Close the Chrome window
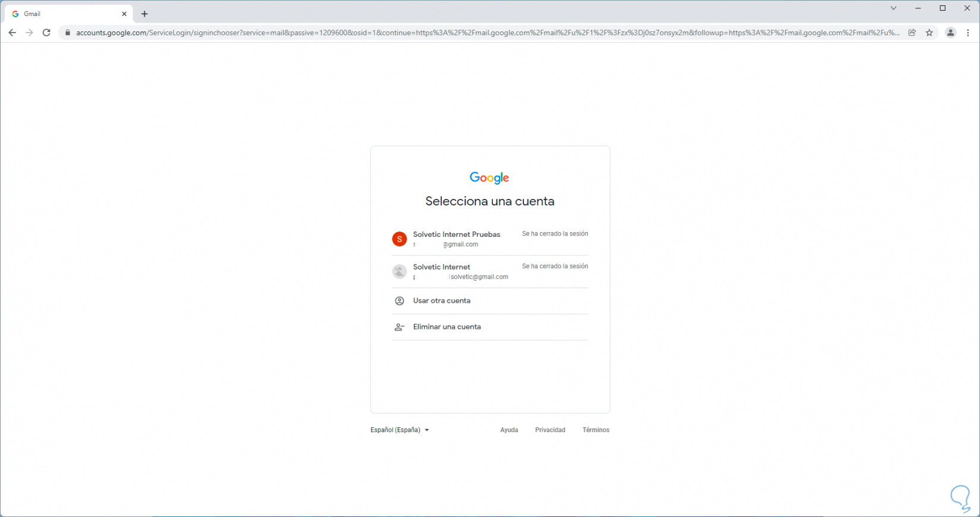 point(967,8)
